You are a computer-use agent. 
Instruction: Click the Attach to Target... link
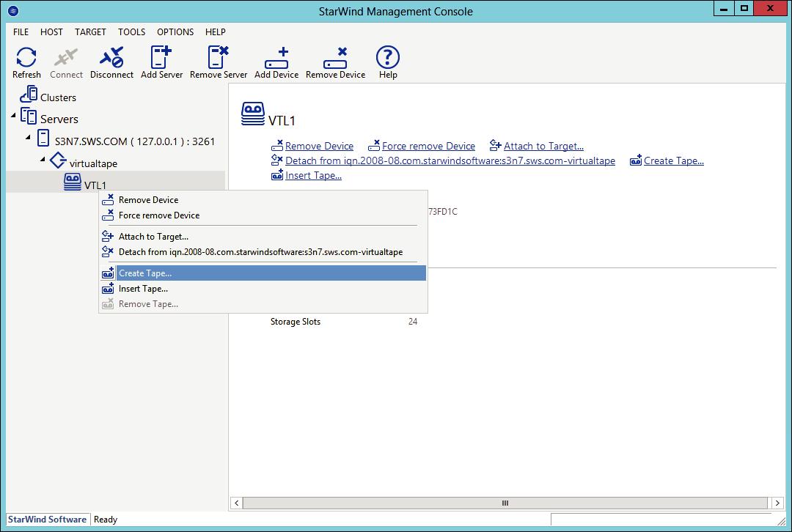[x=543, y=146]
